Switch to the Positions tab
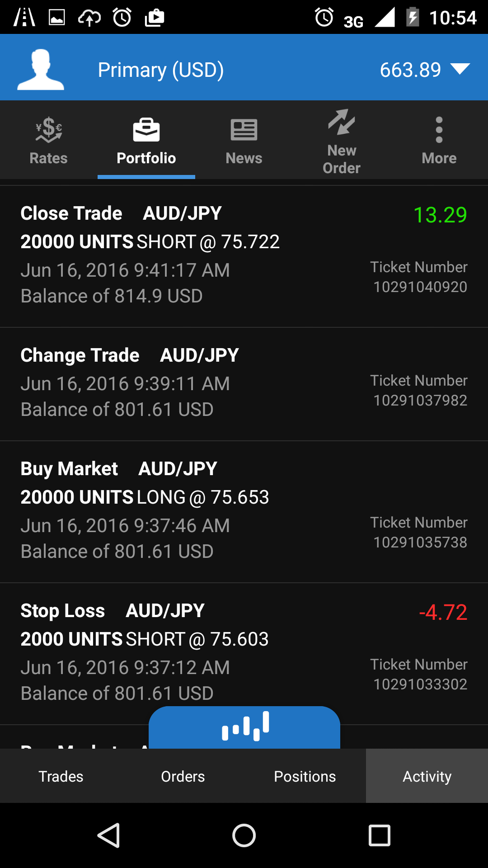488x868 pixels. (x=305, y=776)
